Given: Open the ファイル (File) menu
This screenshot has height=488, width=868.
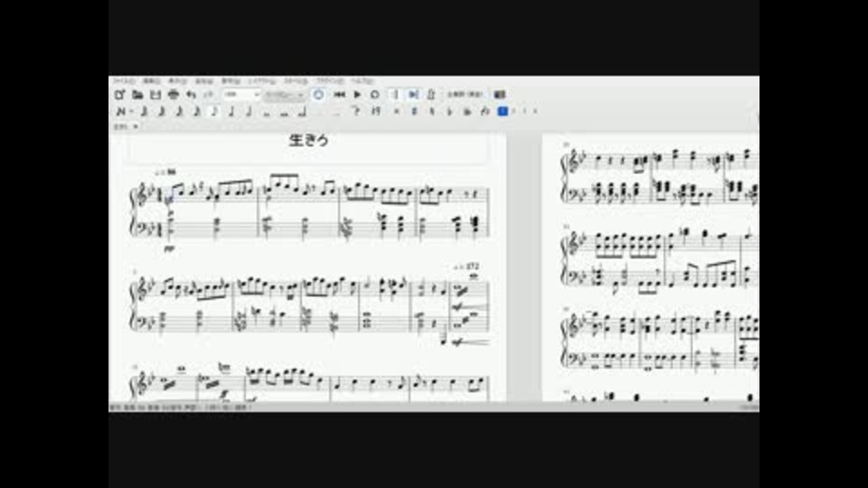Looking at the screenshot, I should click(124, 80).
